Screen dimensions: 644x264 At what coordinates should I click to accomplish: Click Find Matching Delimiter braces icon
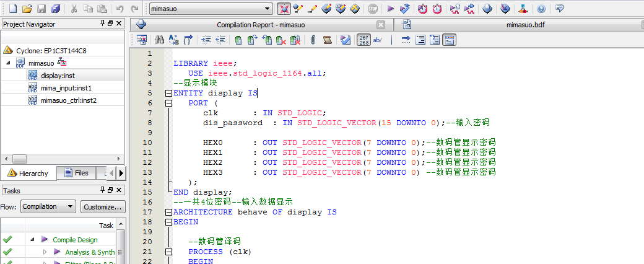point(188,40)
